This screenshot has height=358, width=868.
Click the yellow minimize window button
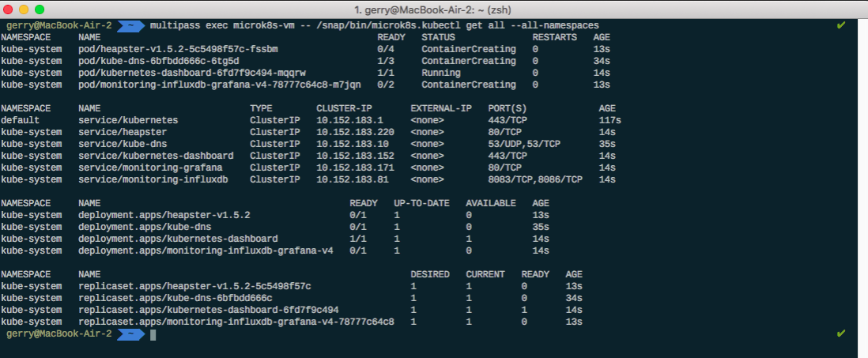[24, 9]
